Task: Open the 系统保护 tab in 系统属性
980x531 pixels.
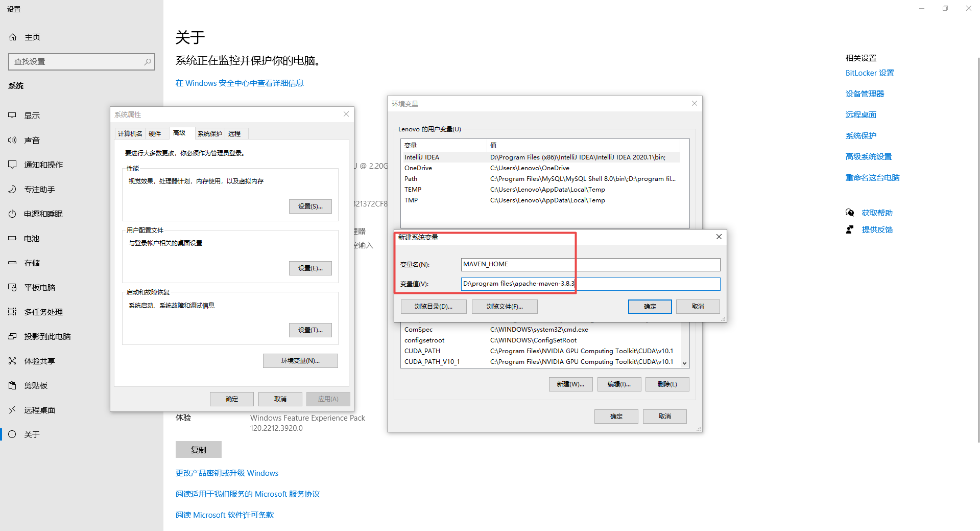Action: (x=210, y=133)
